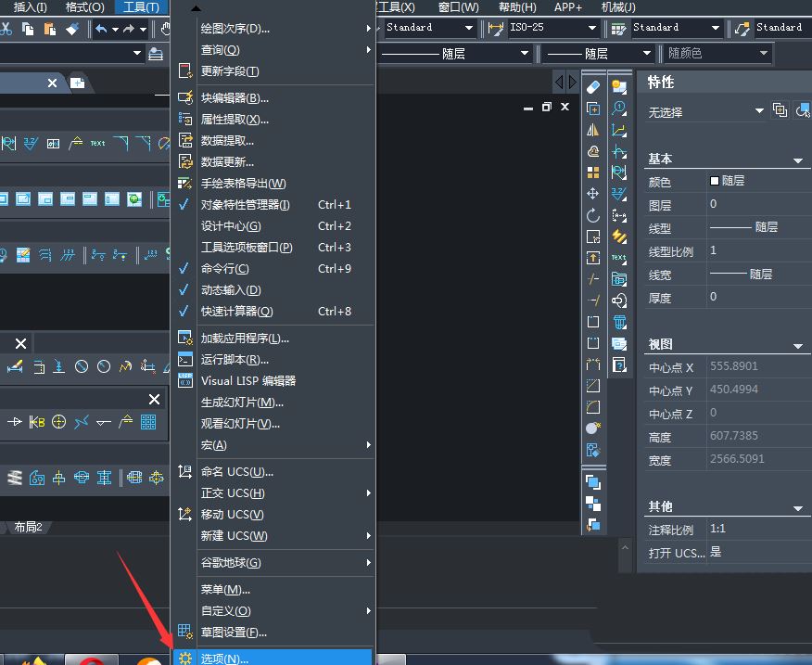Click the tab scroll right arrow
The height and width of the screenshot is (665, 812).
572,82
